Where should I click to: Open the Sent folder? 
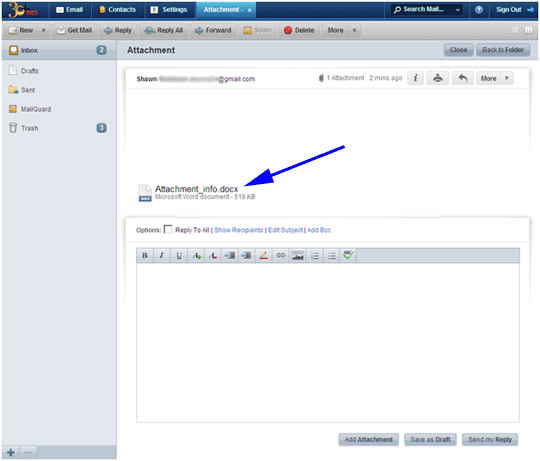pyautogui.click(x=59, y=90)
